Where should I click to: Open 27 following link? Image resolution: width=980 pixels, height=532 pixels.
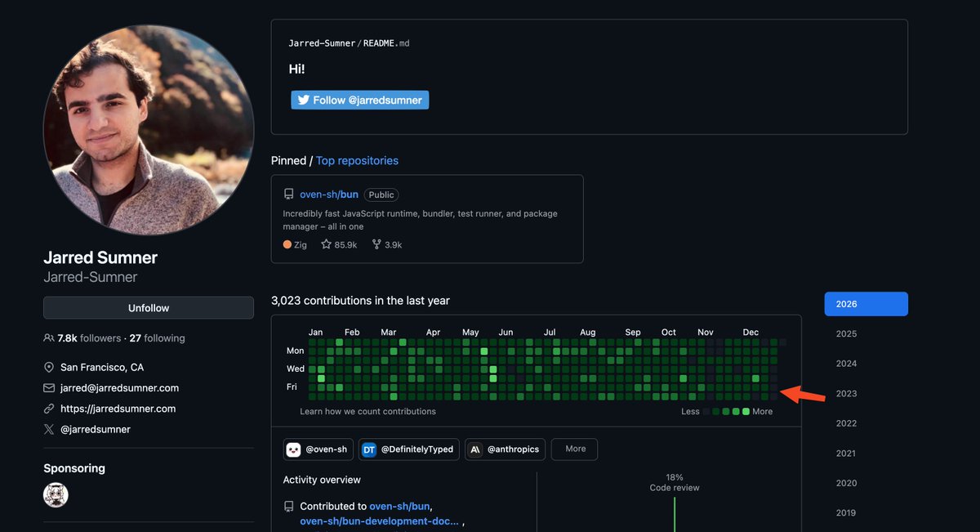pyautogui.click(x=157, y=338)
